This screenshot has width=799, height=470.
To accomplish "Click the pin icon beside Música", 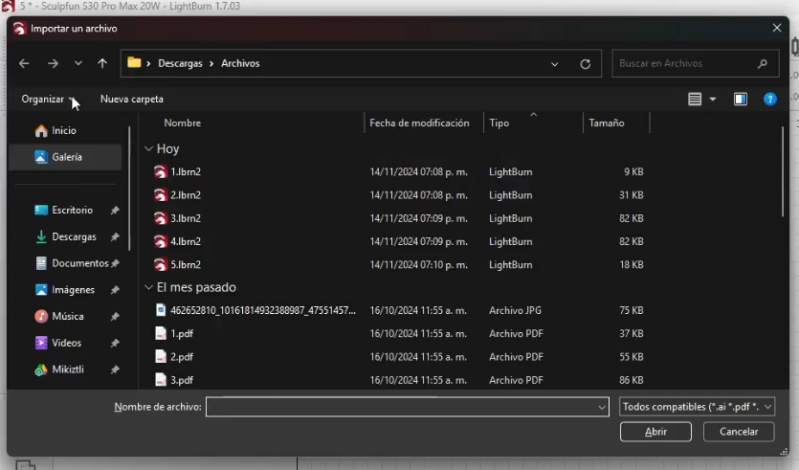I will 115,316.
